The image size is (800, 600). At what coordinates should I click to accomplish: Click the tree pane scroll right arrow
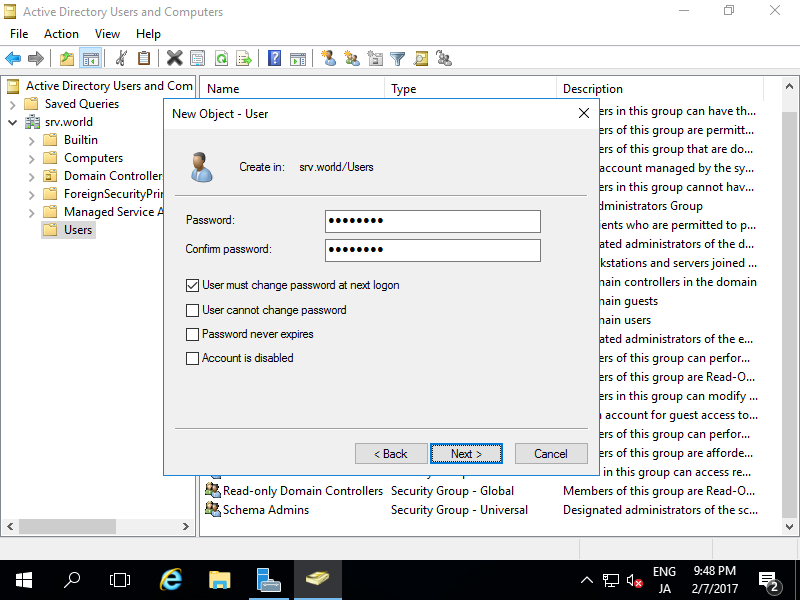point(186,526)
